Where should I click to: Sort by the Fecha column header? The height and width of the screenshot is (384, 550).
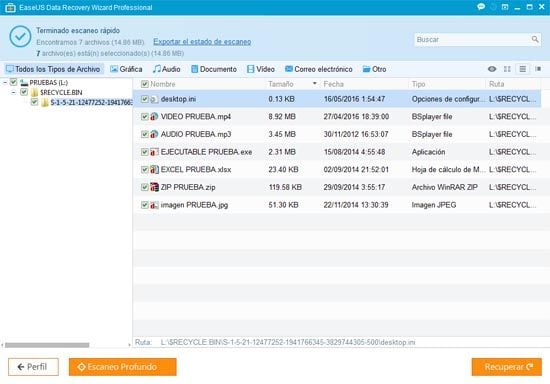click(333, 84)
